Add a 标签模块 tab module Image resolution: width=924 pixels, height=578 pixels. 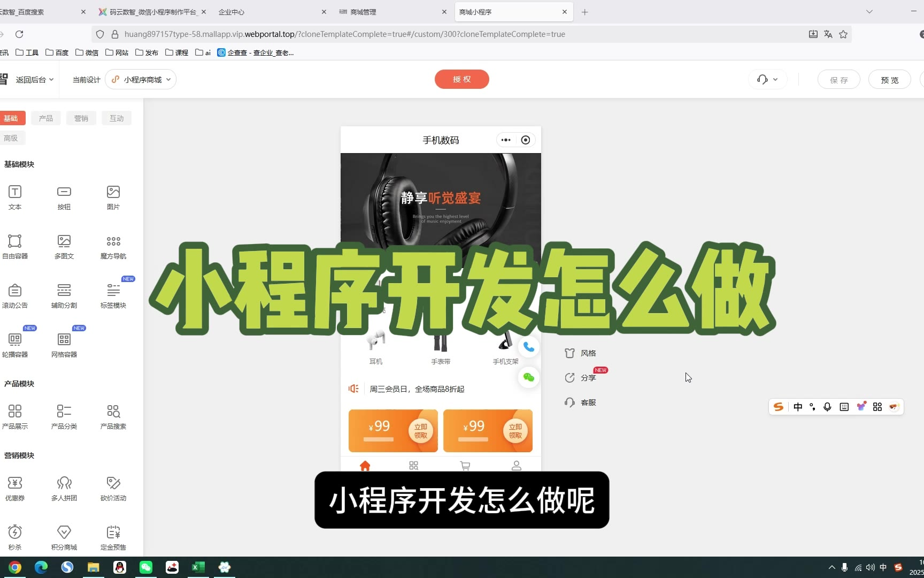(x=113, y=295)
